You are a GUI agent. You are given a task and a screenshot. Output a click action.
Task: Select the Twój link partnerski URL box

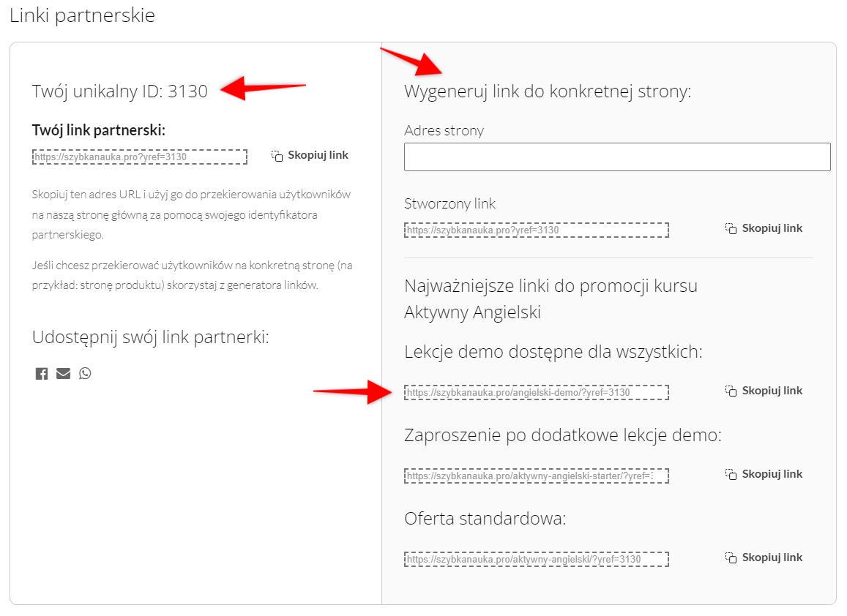coord(140,157)
